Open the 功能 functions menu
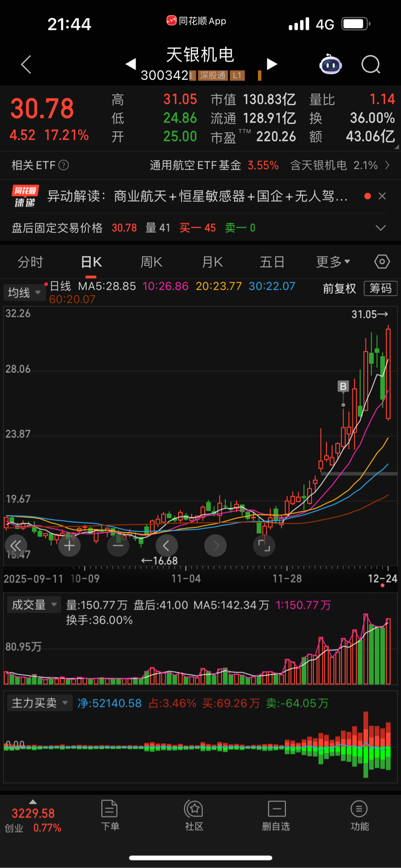This screenshot has height=868, width=401. [x=359, y=816]
